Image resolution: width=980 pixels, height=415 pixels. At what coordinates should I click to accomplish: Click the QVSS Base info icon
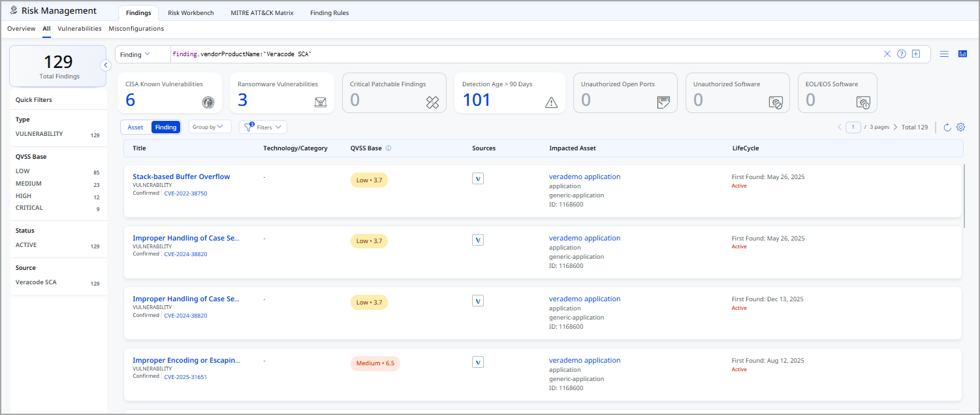[388, 148]
